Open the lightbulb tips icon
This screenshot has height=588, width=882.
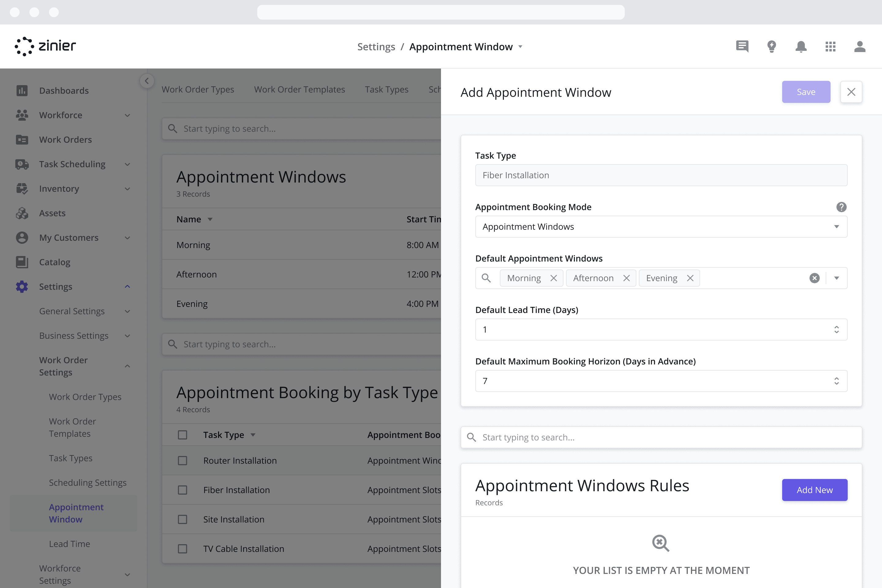[x=771, y=47]
